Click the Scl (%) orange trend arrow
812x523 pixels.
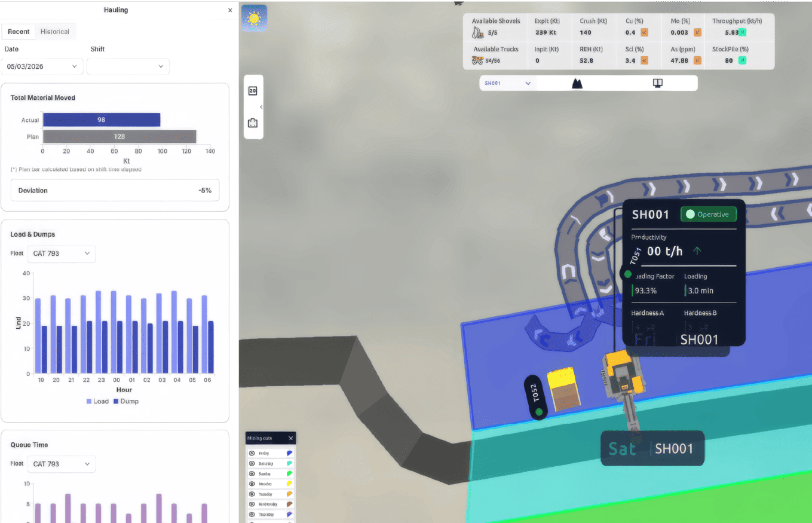click(x=645, y=60)
